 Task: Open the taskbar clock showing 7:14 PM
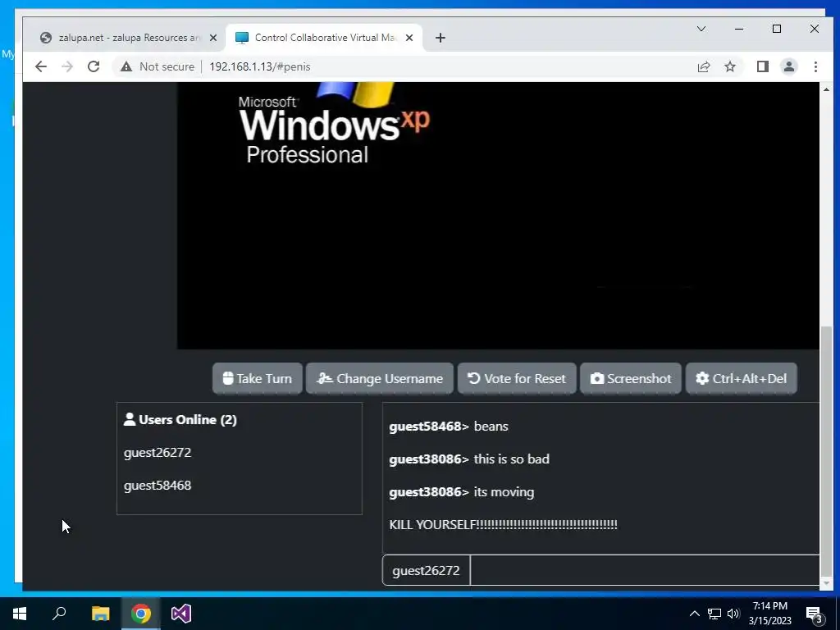click(x=769, y=614)
